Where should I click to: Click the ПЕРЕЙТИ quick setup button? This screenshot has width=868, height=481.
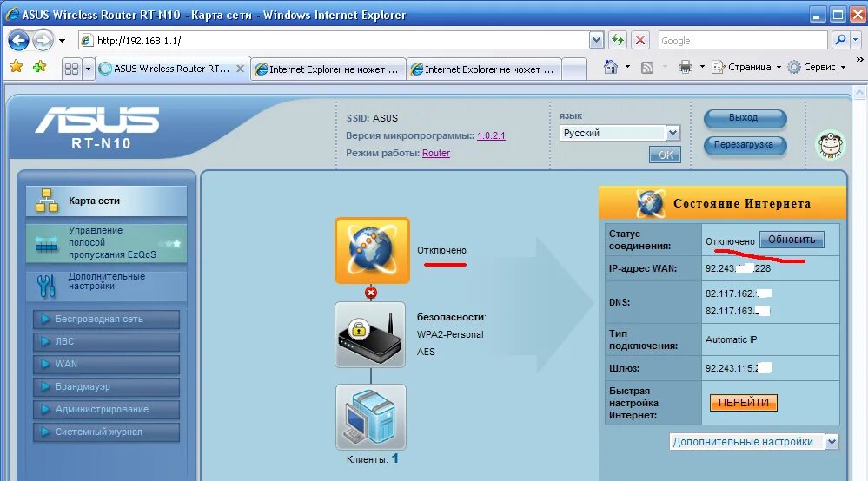[x=744, y=403]
